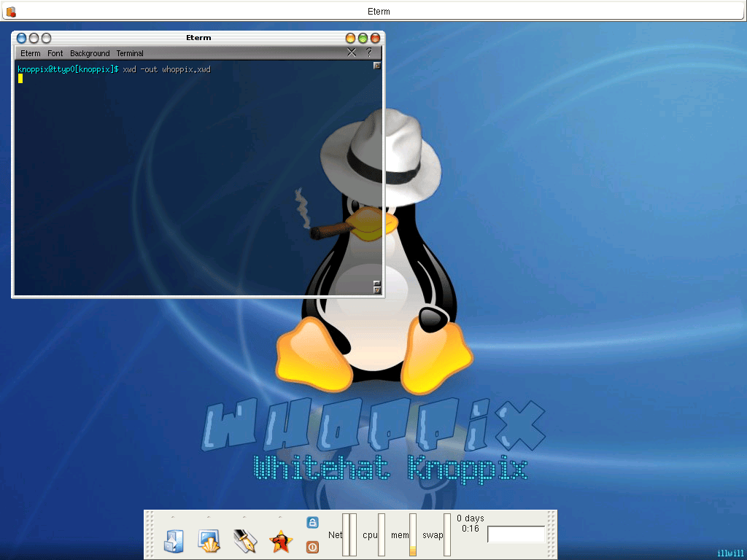Expand the popup arrow above terminal icon
Image resolution: width=747 pixels, height=560 pixels.
(208, 517)
